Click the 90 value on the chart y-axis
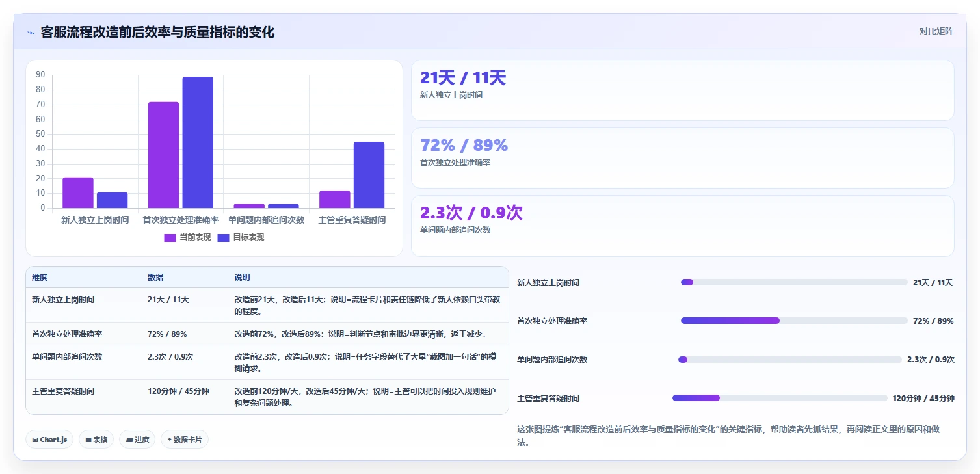This screenshot has width=980, height=474. (x=40, y=75)
